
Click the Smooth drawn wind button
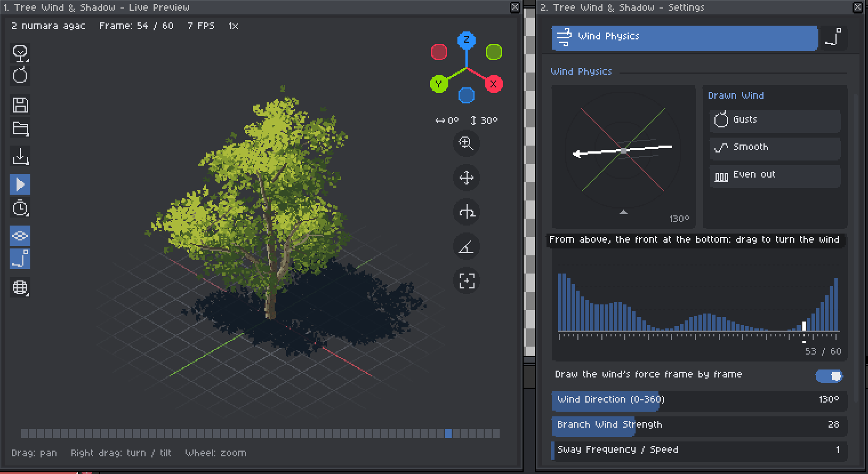[775, 148]
